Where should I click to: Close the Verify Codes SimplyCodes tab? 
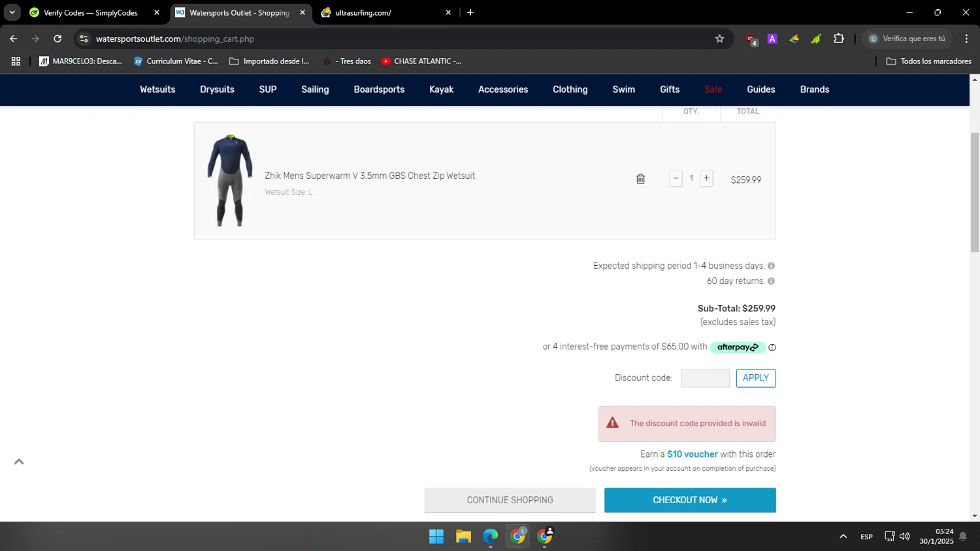[157, 12]
